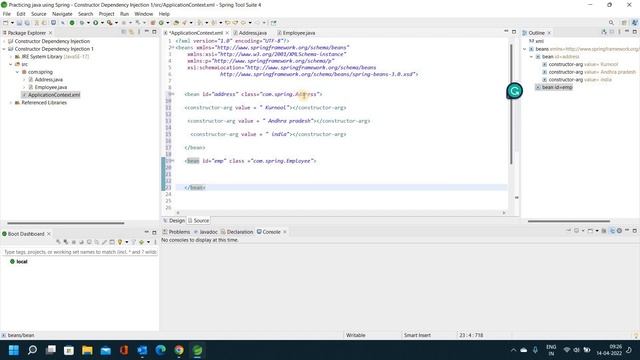
Task: Expand the JRE System Library node
Action: (11, 57)
